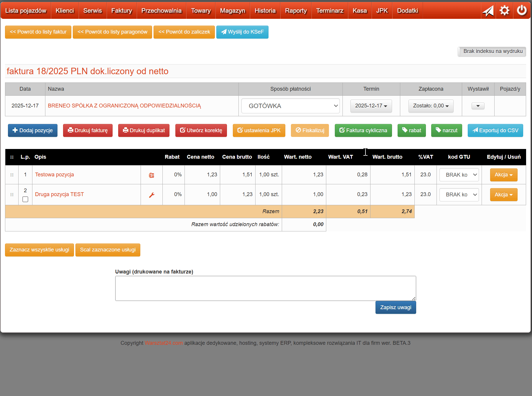Open the Zostało: 0,00 payment dropdown
This screenshot has width=532, height=396.
[431, 106]
